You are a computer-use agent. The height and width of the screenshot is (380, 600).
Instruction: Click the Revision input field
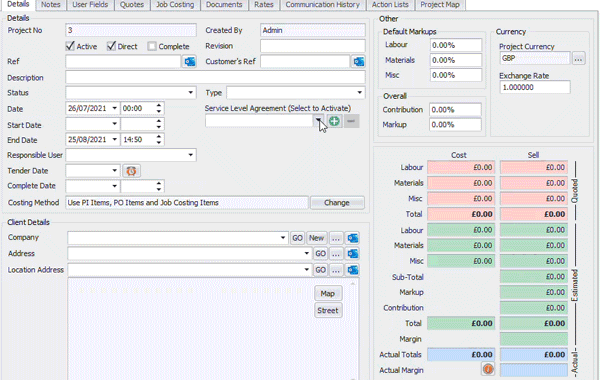coord(313,46)
